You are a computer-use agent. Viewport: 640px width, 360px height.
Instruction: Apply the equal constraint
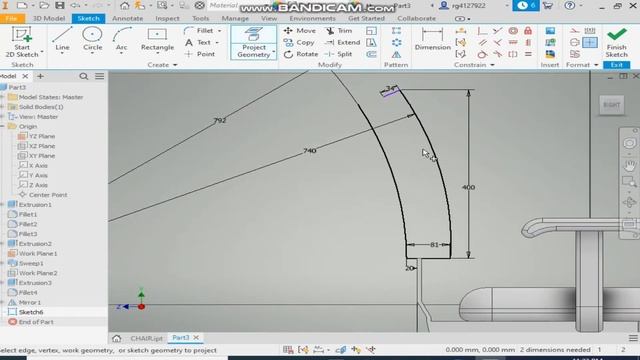528,54
